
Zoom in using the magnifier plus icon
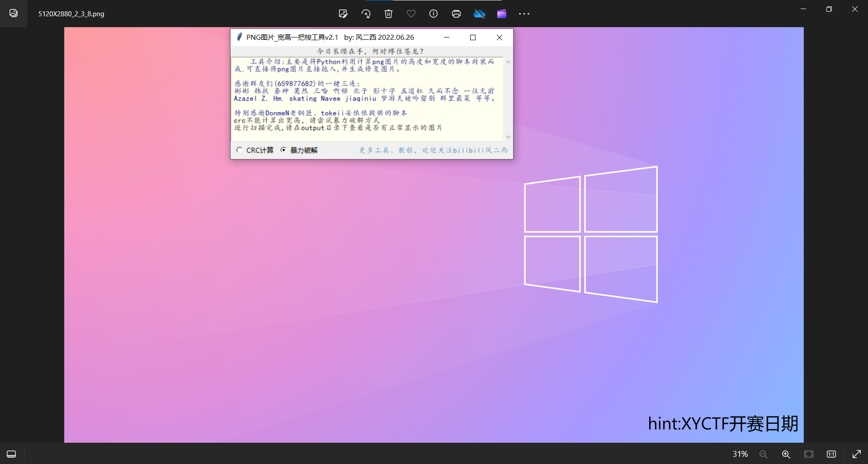(x=786, y=454)
